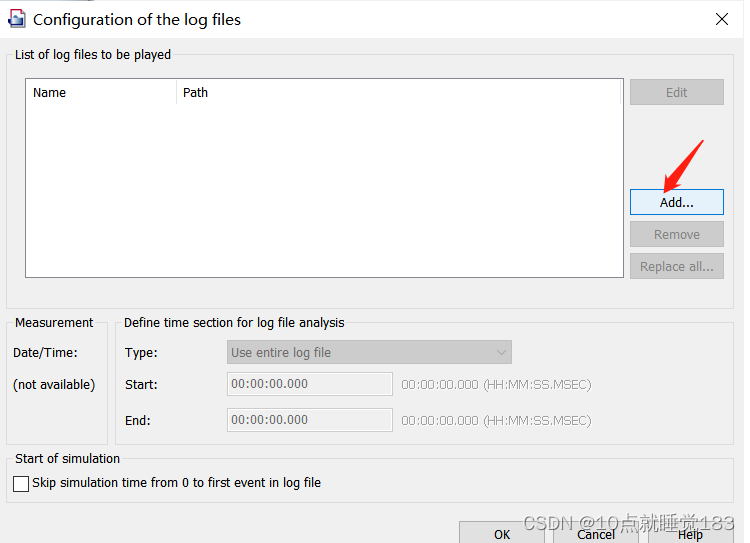This screenshot has height=543, width=750.
Task: Open the Type dropdown 'Use entire log file'
Action: (369, 352)
